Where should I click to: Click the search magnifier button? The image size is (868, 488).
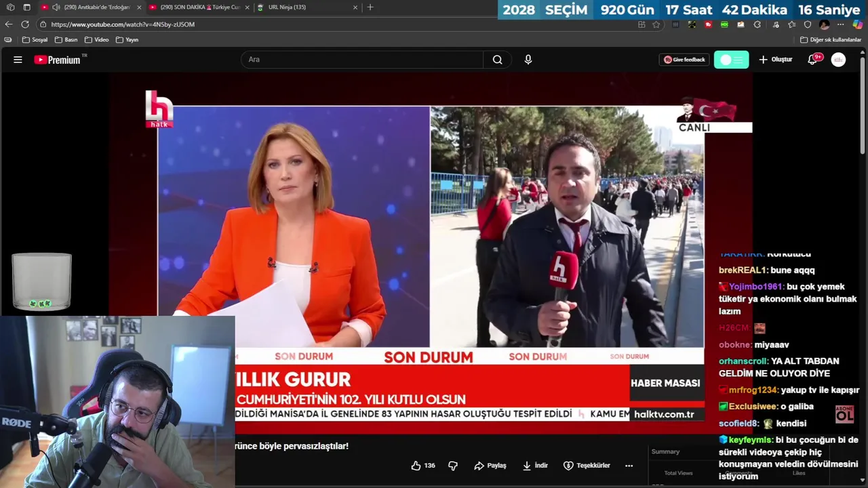click(x=497, y=60)
